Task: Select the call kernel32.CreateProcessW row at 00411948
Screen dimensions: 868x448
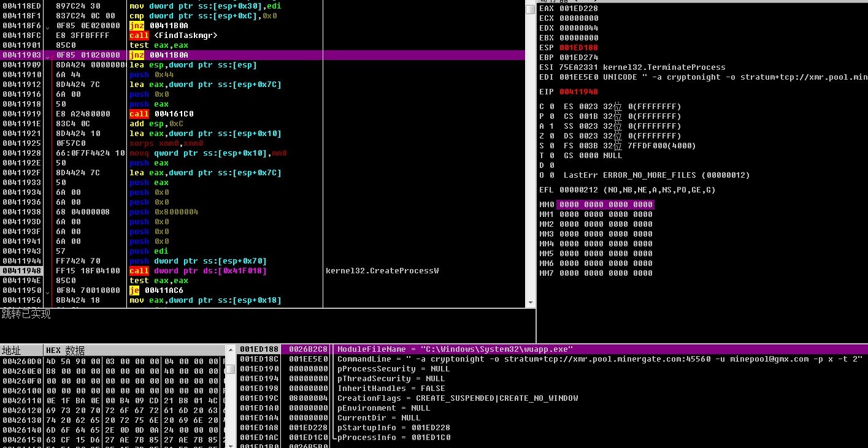Action: coord(263,271)
